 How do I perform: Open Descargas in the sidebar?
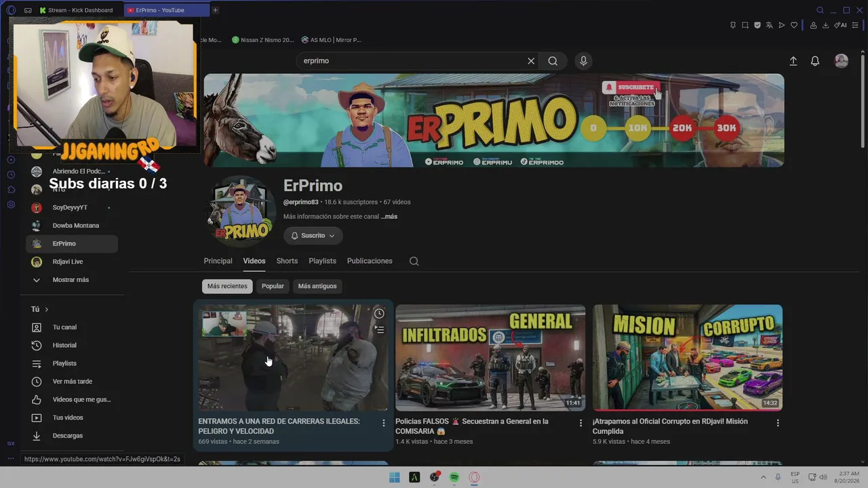[71, 436]
